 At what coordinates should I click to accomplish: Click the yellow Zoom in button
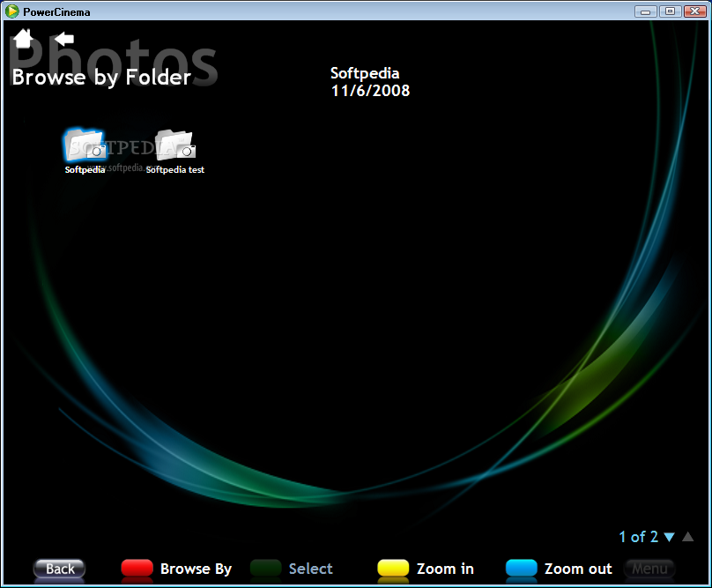(x=393, y=568)
